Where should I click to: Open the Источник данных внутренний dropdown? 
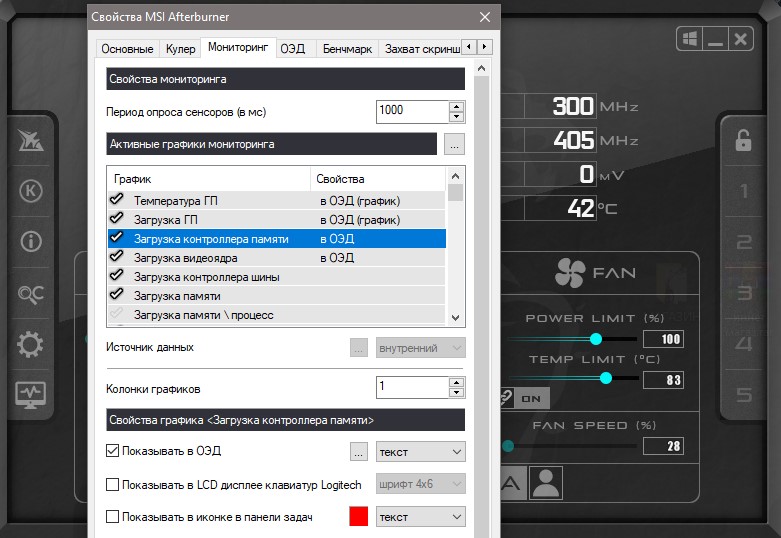pyautogui.click(x=420, y=348)
